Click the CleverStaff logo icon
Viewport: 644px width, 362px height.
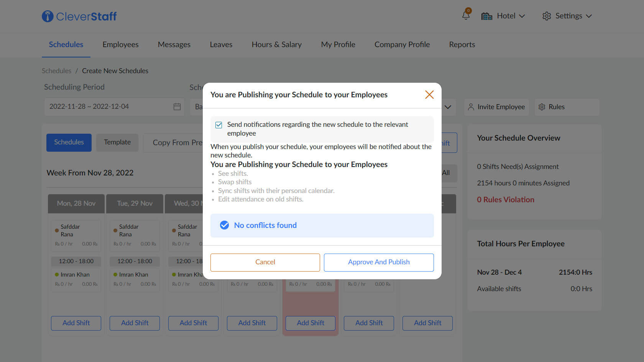[48, 16]
